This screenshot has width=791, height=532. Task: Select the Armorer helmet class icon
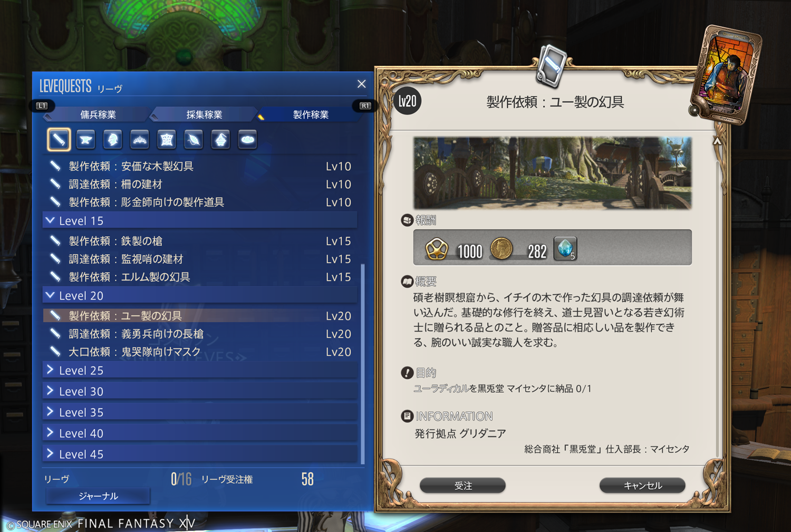pos(112,139)
